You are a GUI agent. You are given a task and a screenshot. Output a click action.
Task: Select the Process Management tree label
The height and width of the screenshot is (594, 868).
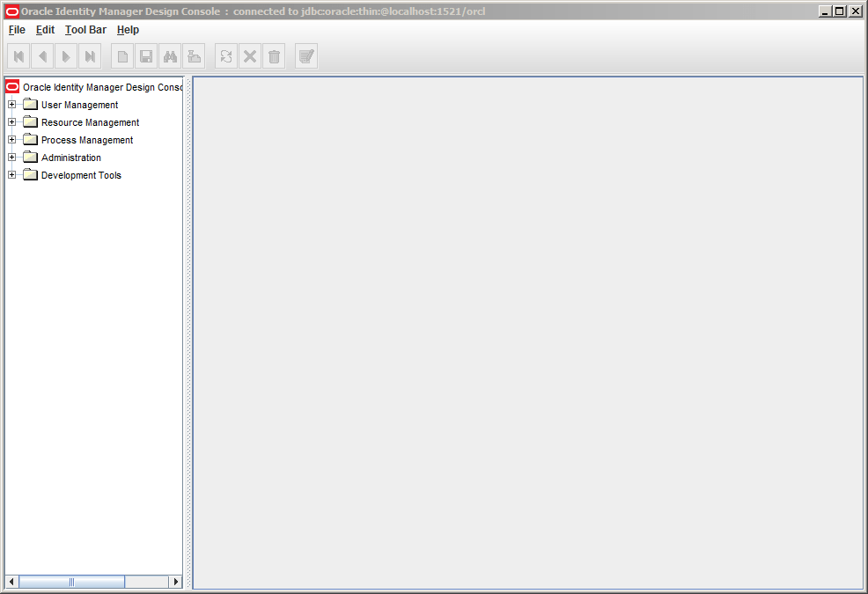[87, 140]
